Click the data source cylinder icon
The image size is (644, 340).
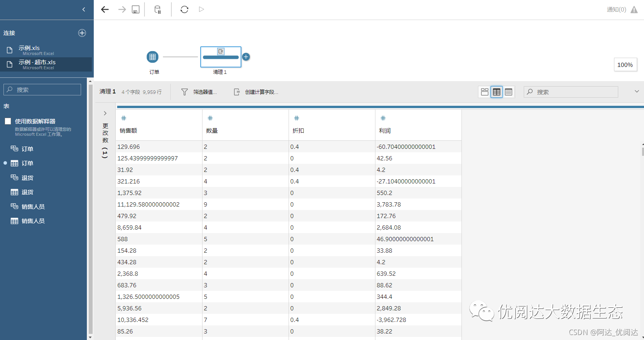click(x=158, y=10)
